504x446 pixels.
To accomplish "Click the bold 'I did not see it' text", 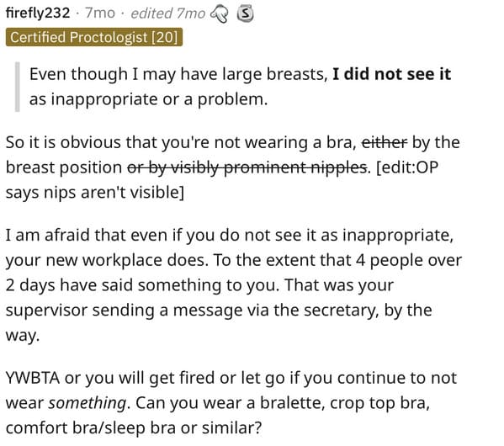I will tap(392, 74).
